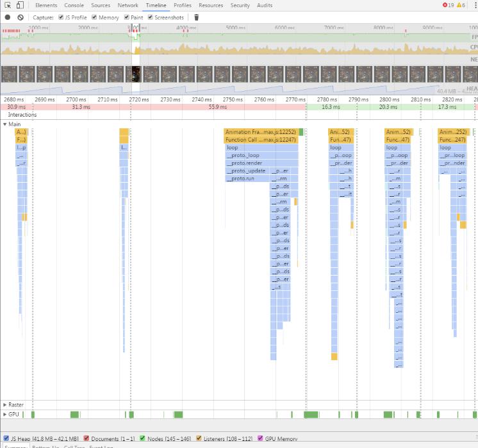Uncheck the JS Profile capture checkbox
Viewport: 478px width, 448px height.
pos(61,17)
